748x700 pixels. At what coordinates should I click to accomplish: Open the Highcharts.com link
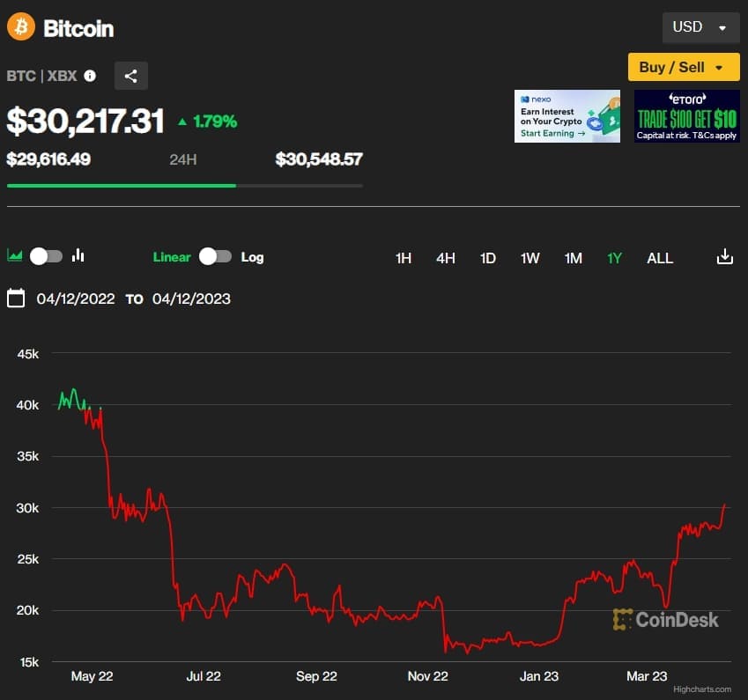pos(701,688)
